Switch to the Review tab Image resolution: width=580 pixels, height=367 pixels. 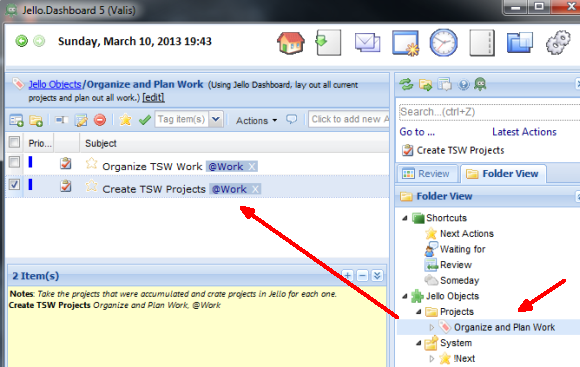point(426,174)
